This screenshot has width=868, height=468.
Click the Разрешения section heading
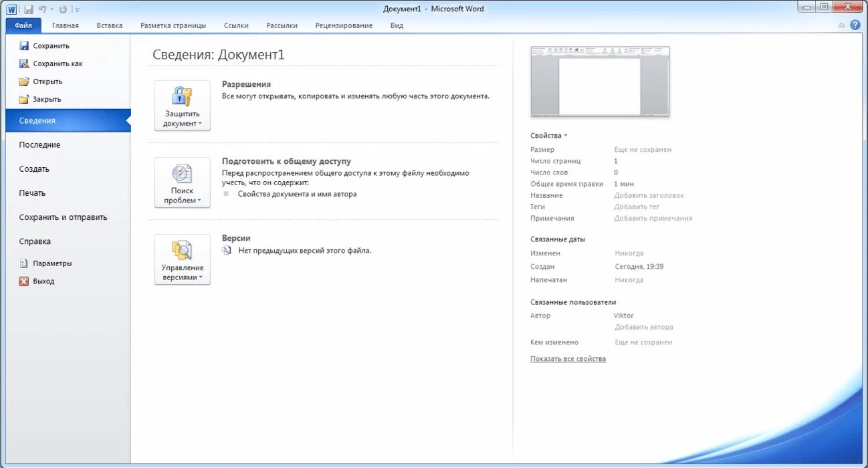pyautogui.click(x=246, y=84)
